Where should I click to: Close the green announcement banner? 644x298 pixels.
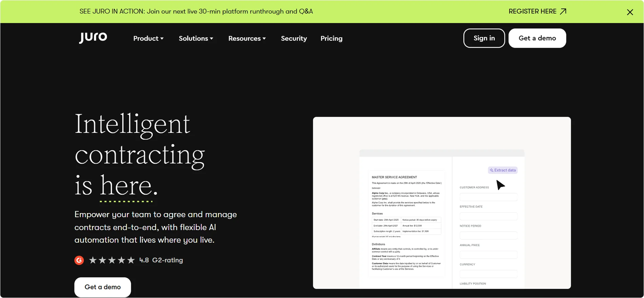630,12
